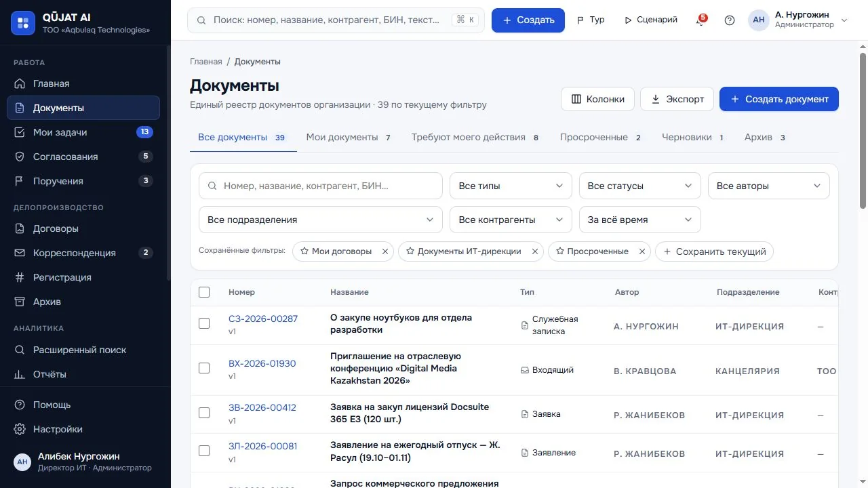Open the 'За всё время' period dropdown
This screenshot has width=868, height=488.
pos(639,220)
